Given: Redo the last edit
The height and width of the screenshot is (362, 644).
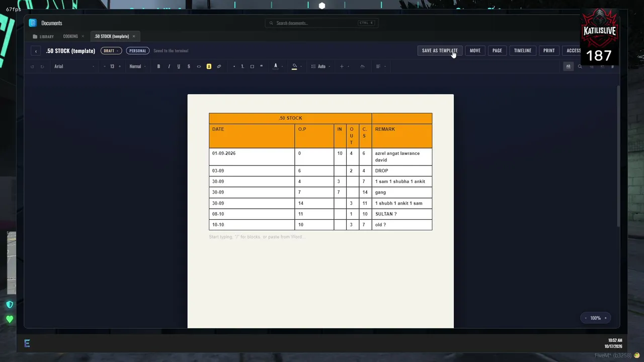Looking at the screenshot, I should click(42, 66).
